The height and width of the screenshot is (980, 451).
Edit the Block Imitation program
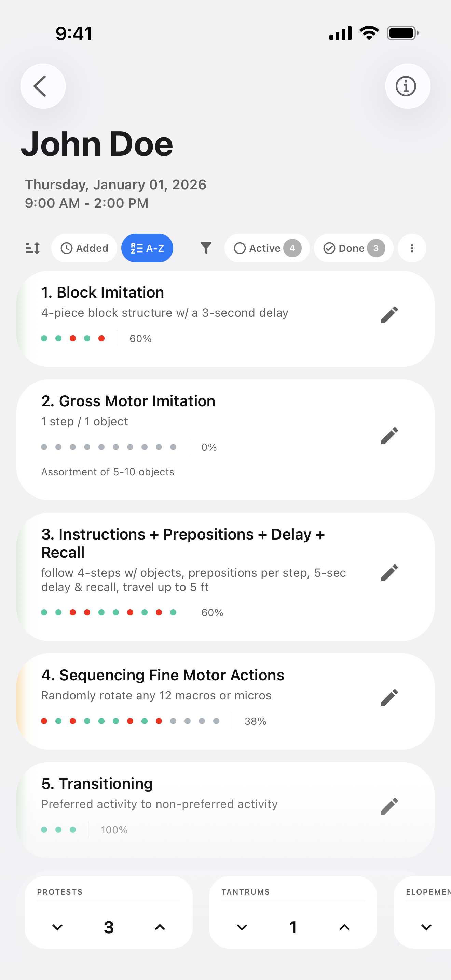tap(389, 315)
